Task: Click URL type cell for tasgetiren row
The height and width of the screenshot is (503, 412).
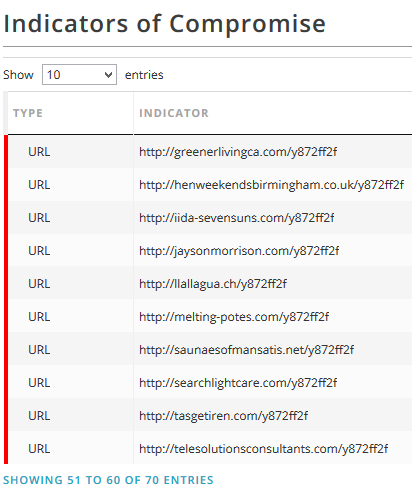Action: coord(39,416)
